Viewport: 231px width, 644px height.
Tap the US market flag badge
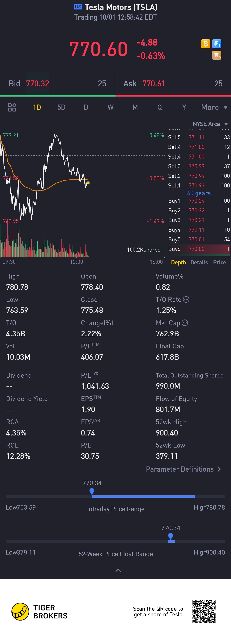(78, 7)
